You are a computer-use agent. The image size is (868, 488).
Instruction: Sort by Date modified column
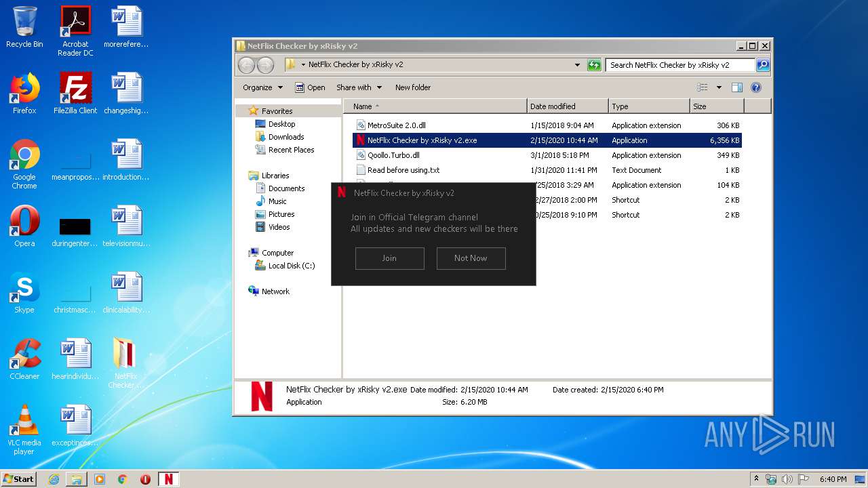point(568,106)
